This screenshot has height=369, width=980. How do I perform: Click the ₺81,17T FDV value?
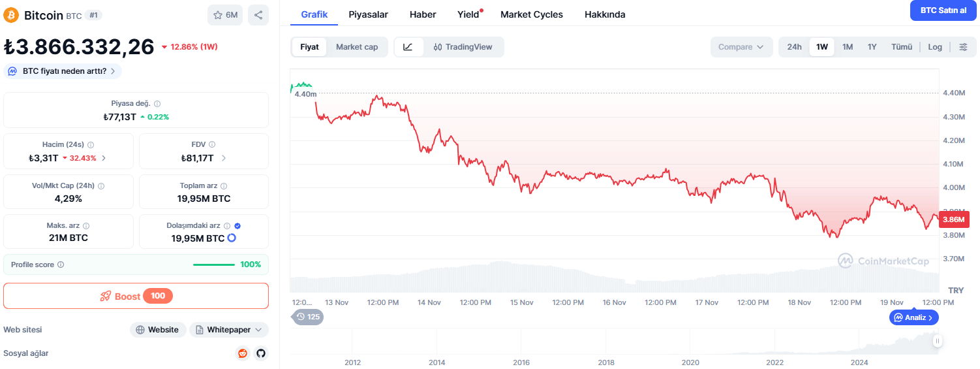point(199,158)
